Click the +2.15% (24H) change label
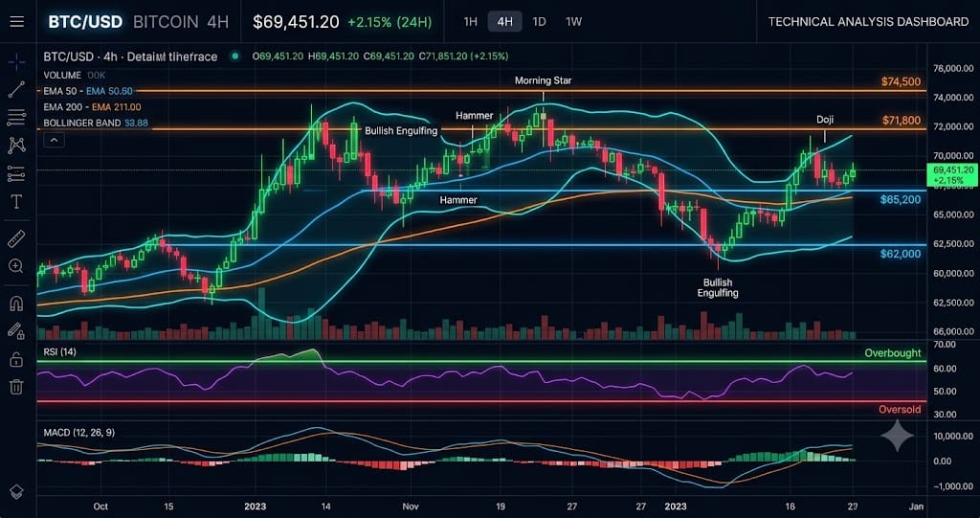This screenshot has height=518, width=980. (390, 22)
